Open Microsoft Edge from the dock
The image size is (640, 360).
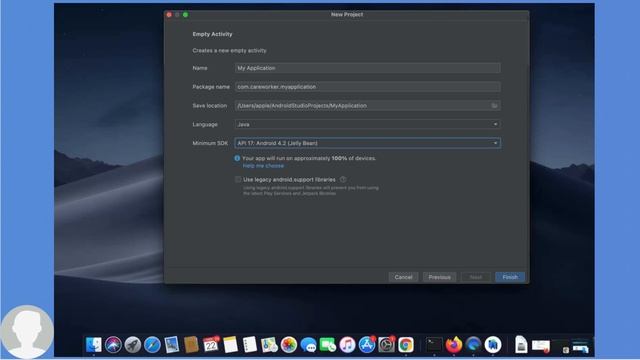point(473,345)
